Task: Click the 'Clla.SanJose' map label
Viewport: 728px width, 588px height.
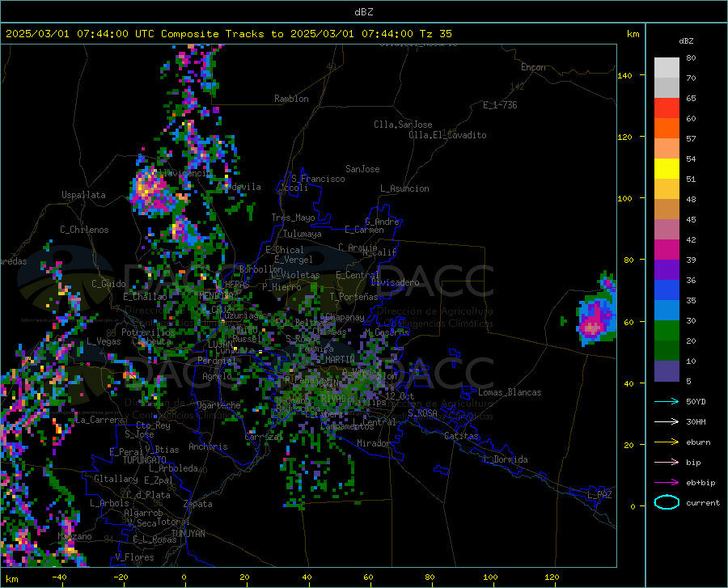Action: [x=403, y=125]
